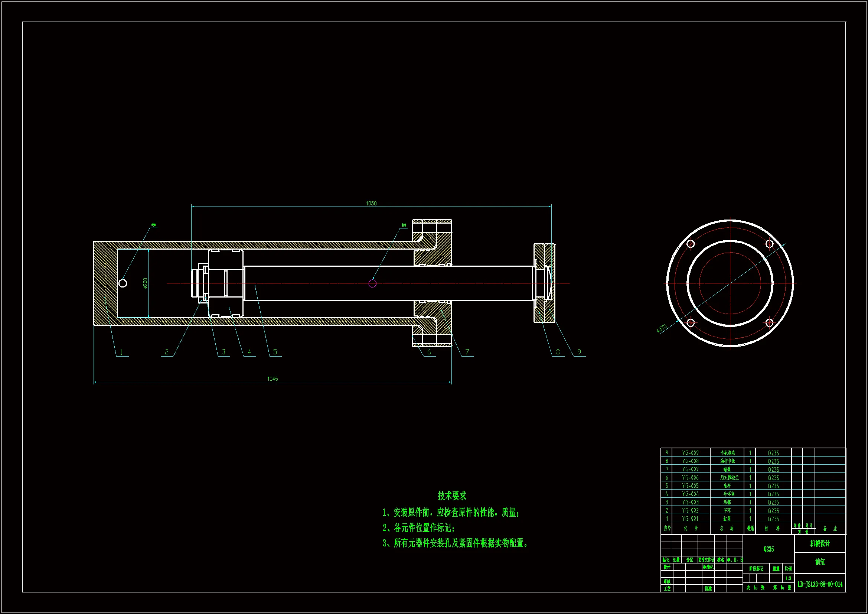868x614 pixels.
Task: Click drawing number LB-JS133-68-00-014
Action: (820, 585)
